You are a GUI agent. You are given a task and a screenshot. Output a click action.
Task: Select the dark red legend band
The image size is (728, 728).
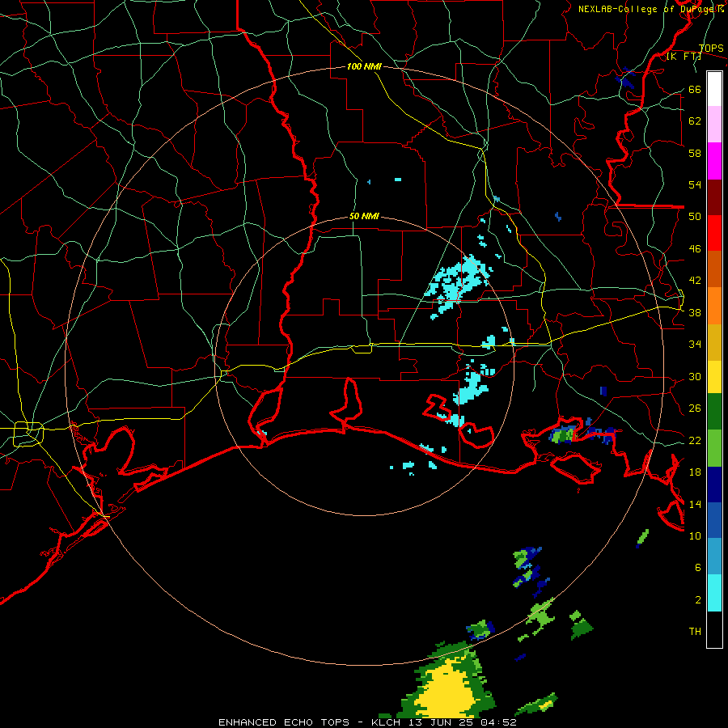pos(714,197)
